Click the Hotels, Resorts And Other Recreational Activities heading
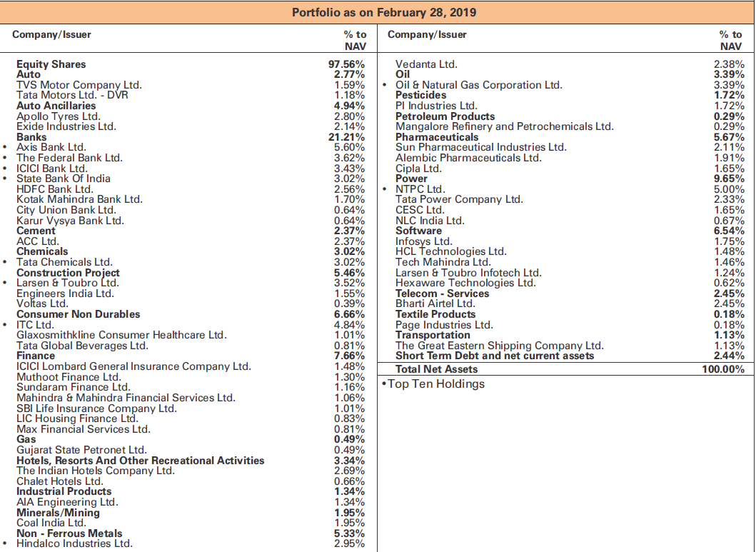The height and width of the screenshot is (552, 756). (x=140, y=461)
